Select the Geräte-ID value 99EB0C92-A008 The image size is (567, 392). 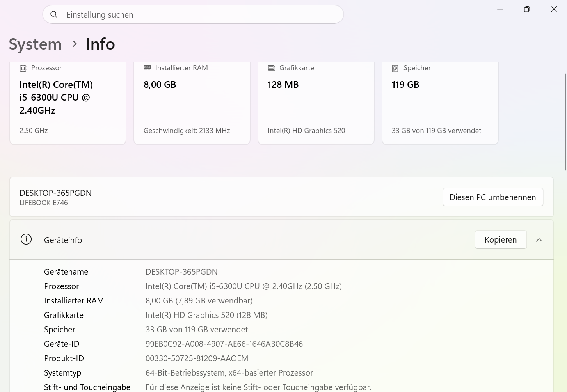point(224,344)
